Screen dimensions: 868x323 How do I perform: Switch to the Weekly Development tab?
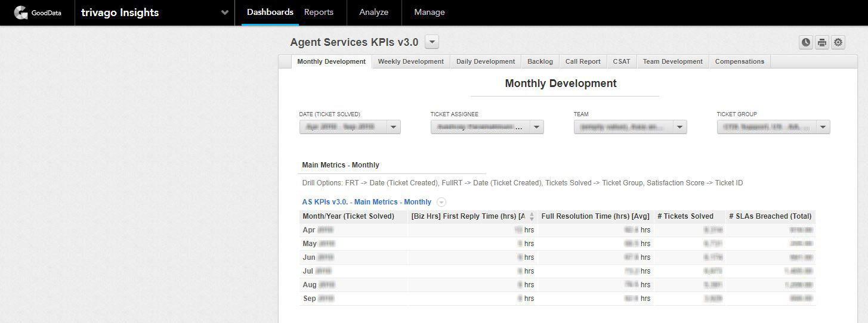coord(410,61)
